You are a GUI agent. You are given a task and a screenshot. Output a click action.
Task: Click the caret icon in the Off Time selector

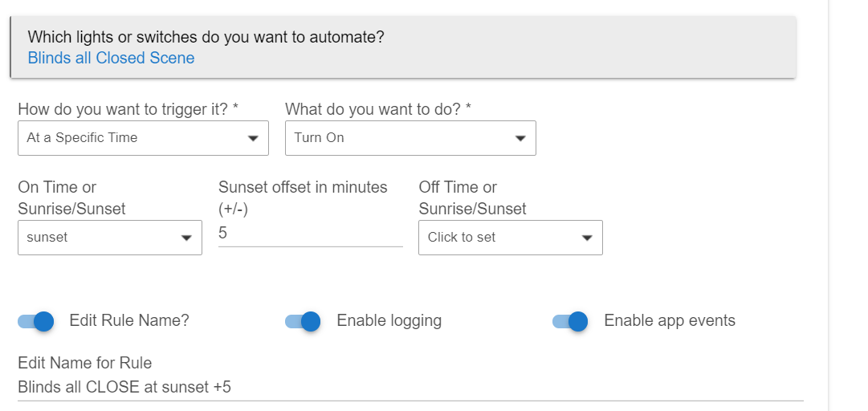(587, 238)
